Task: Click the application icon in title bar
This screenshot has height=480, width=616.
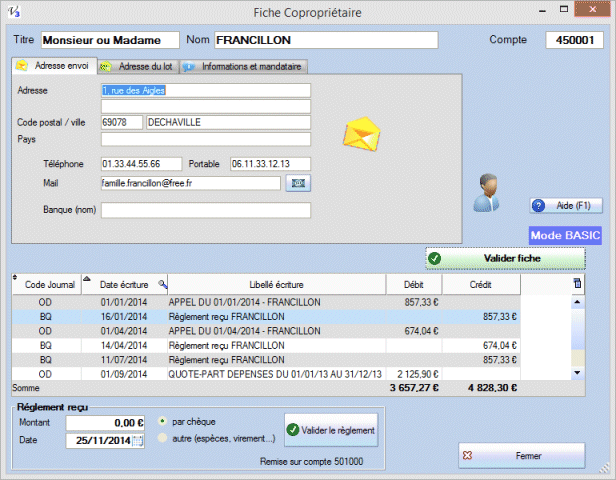Action: pos(12,12)
